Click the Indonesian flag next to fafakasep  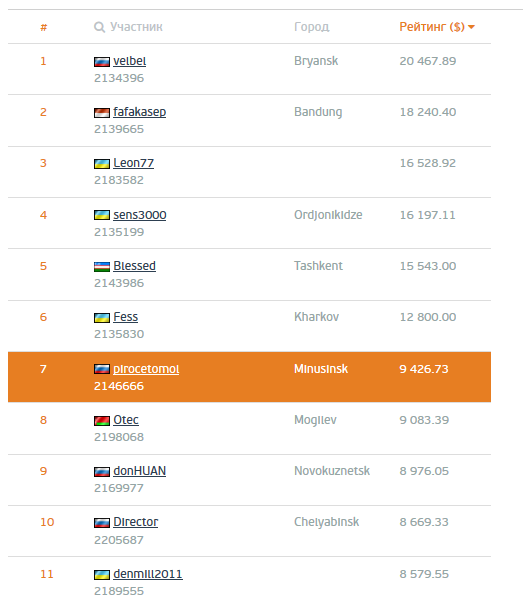[x=102, y=113]
